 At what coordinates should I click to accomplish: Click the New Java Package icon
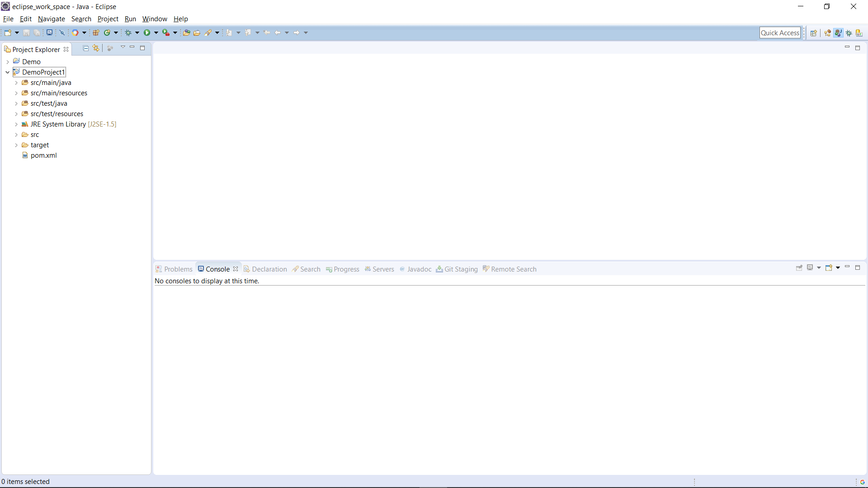click(96, 33)
